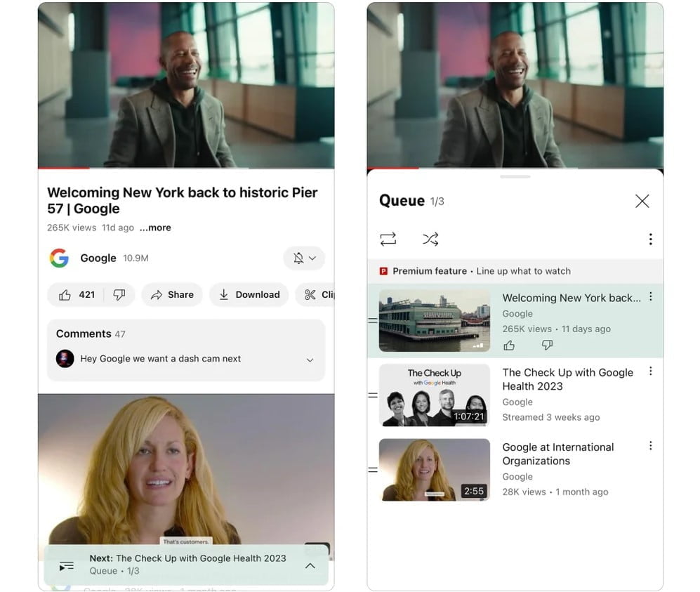Like the Welcoming New York queue item
Image resolution: width=700 pixels, height=592 pixels.
tap(509, 345)
